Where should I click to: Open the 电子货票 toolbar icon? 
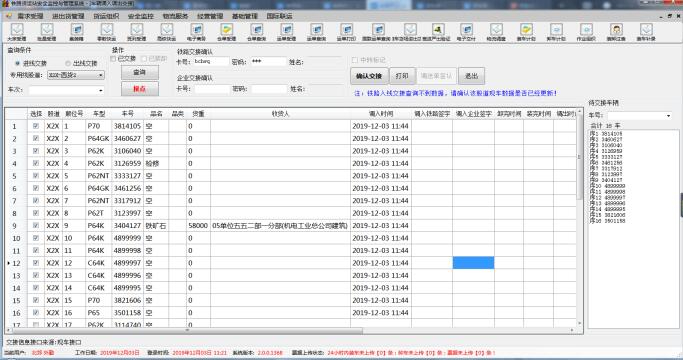pos(196,32)
